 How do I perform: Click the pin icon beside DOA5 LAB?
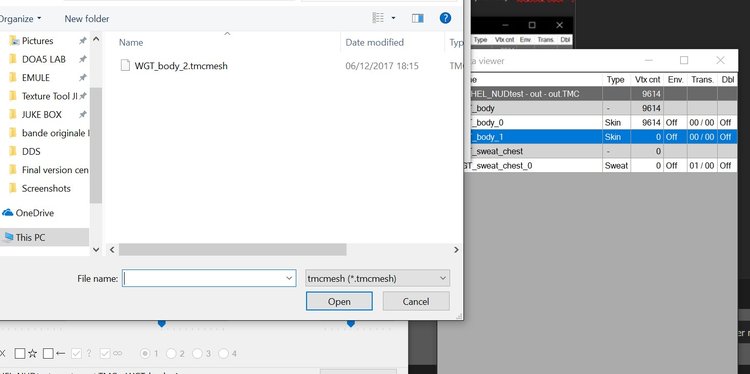(x=82, y=59)
